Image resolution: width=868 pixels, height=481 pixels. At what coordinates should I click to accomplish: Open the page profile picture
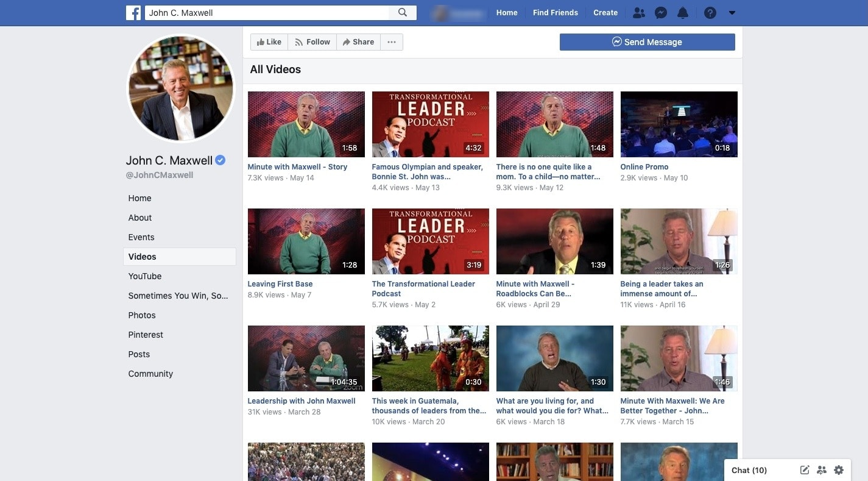180,88
